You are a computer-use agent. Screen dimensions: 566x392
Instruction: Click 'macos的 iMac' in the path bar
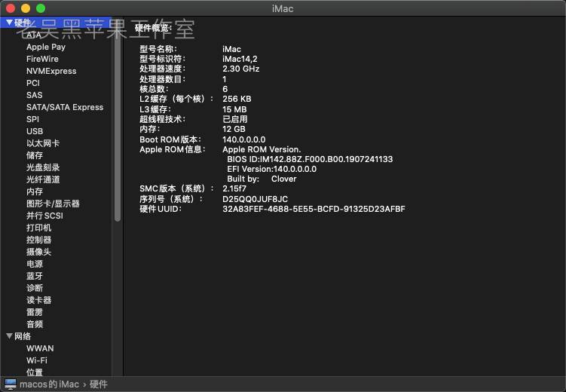pyautogui.click(x=50, y=384)
